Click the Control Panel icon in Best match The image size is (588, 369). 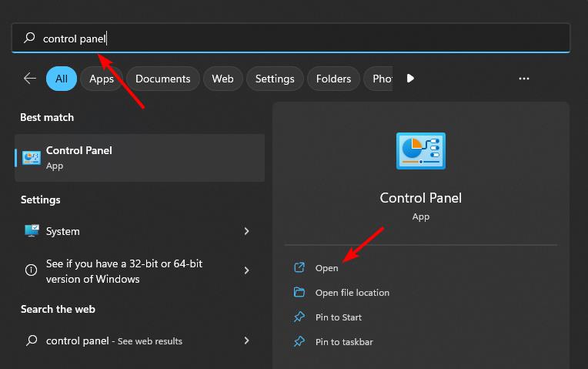32,158
